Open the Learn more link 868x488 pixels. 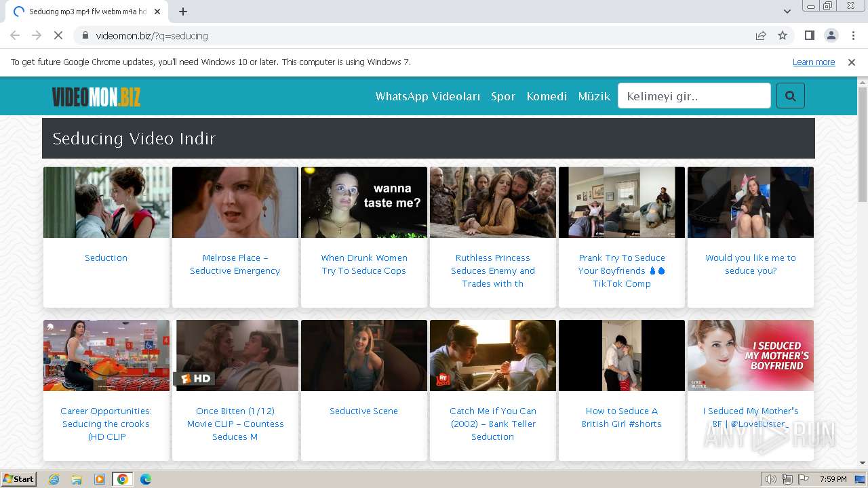click(814, 62)
